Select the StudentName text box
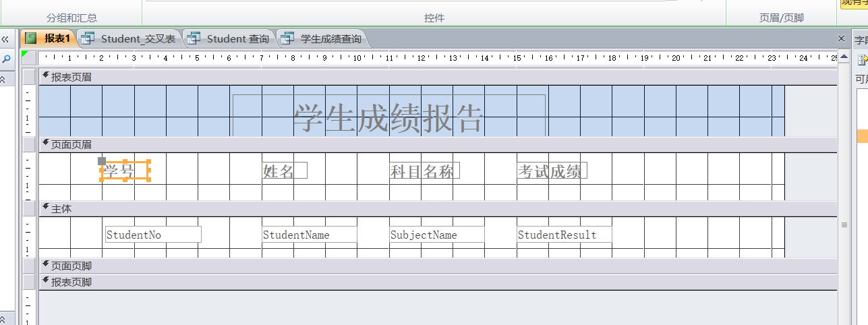 (x=309, y=235)
